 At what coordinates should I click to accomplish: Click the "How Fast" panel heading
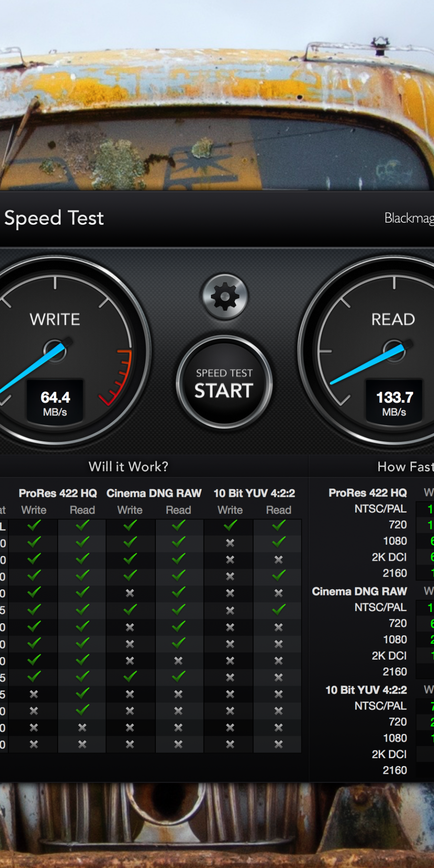pyautogui.click(x=406, y=467)
